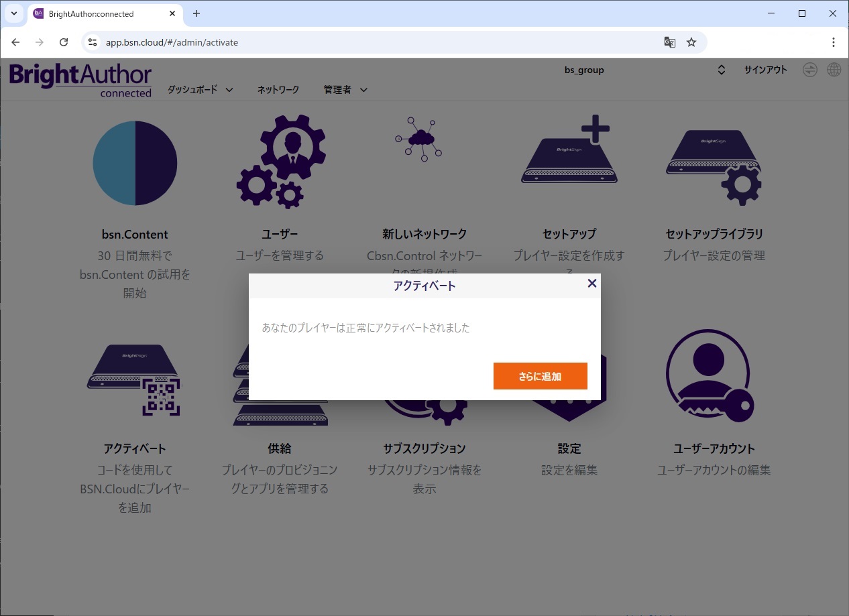The image size is (849, 616).
Task: Open the 管理者 dropdown menu
Action: point(345,89)
